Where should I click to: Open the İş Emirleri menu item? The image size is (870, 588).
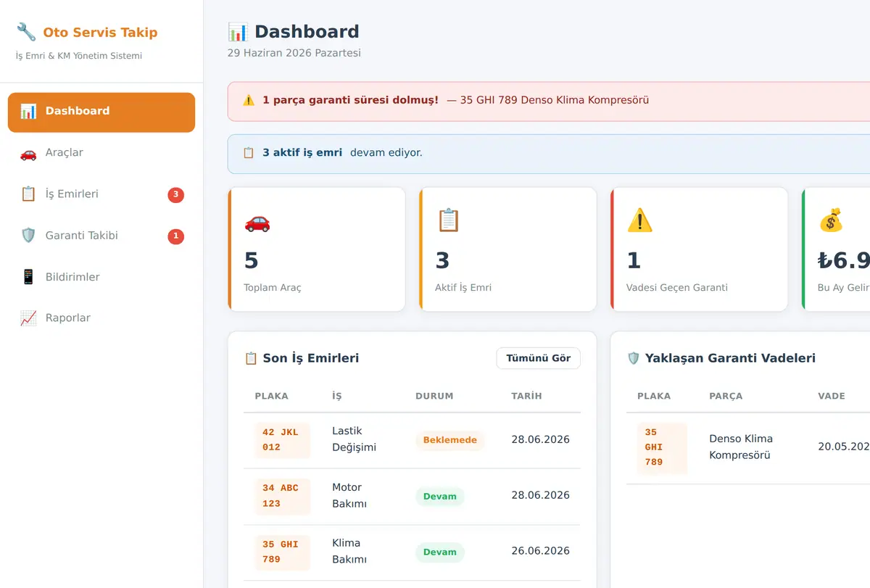101,194
